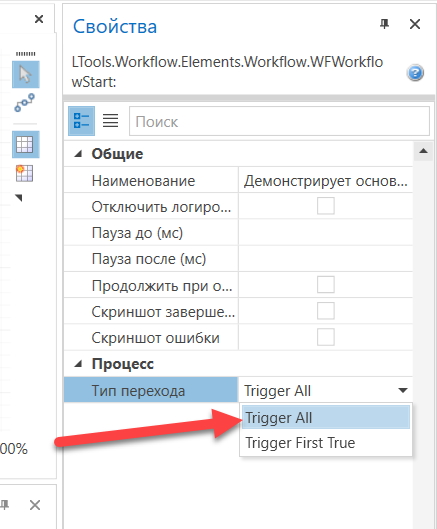
Task: Select the connector line tool
Action: click(x=24, y=103)
